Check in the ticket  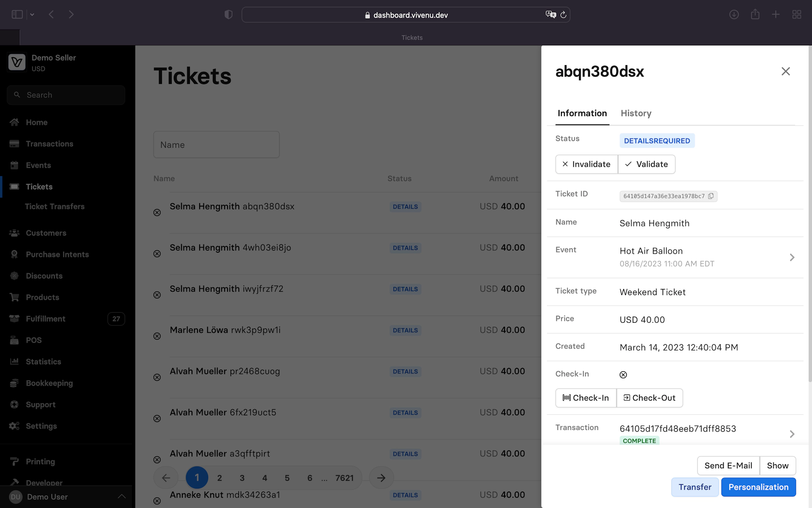coord(586,398)
